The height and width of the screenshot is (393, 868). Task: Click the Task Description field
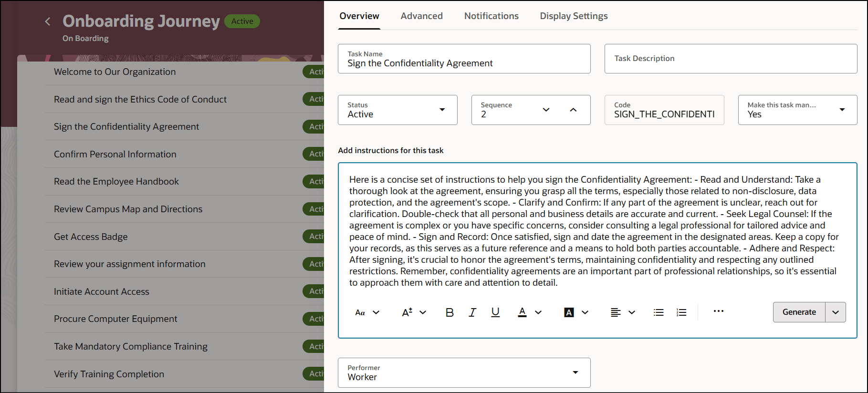click(731, 59)
